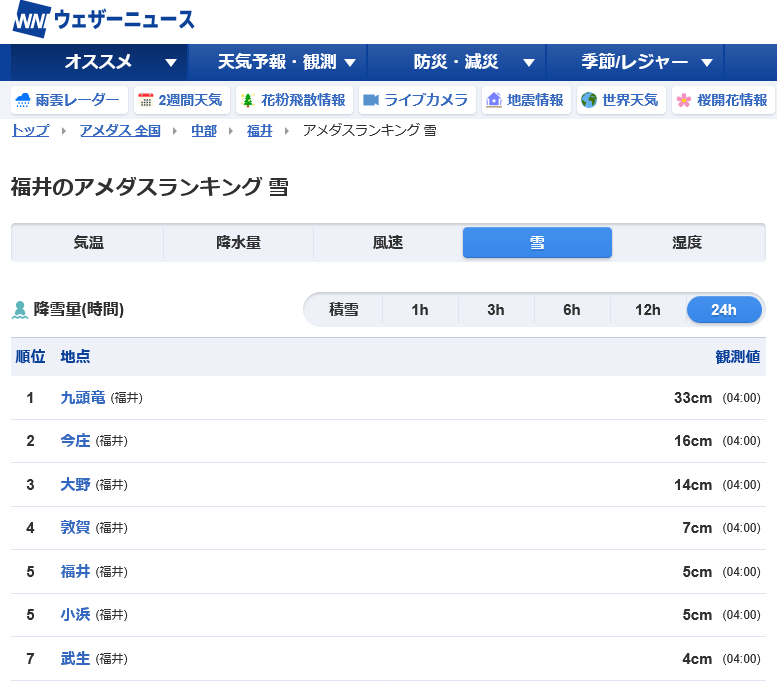Open the 季節/レジャー menu
Viewport: 777px width, 688px height.
pos(650,62)
